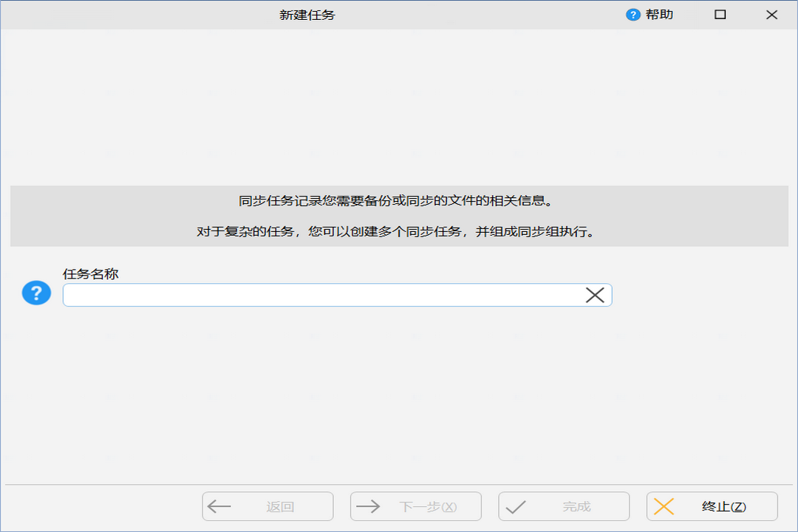Click the orange X icon on the 终止 button

(664, 506)
